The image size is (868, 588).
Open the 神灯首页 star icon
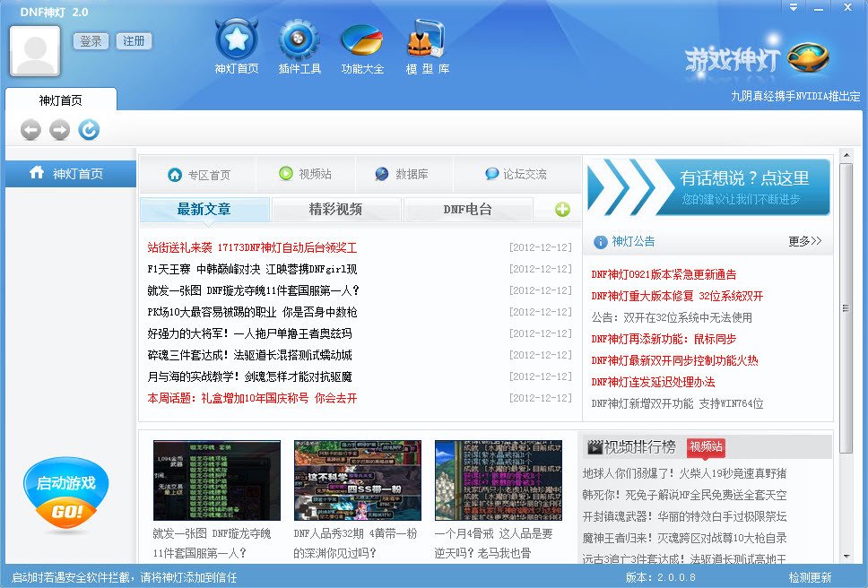[237, 39]
